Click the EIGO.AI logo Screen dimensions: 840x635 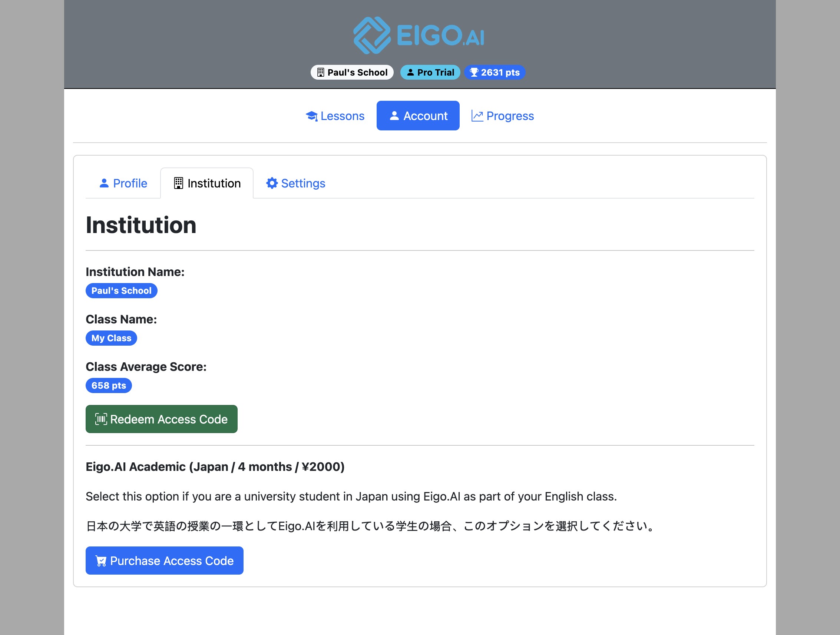tap(419, 35)
